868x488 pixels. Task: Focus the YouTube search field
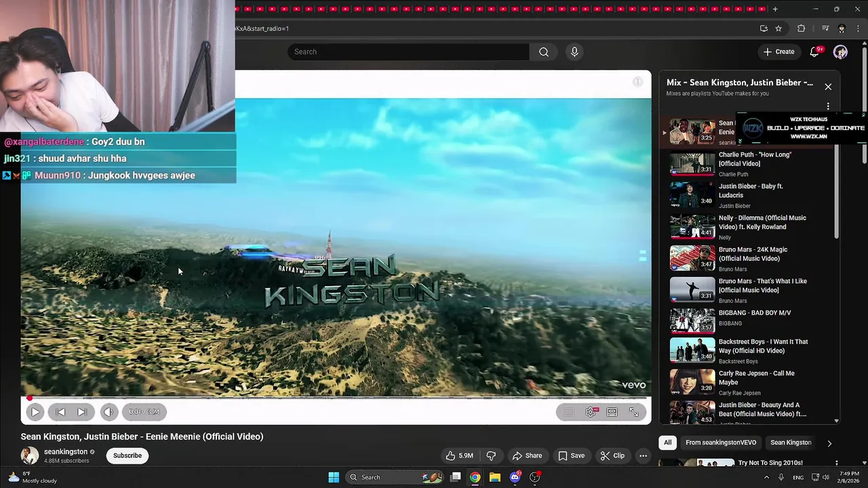pos(408,52)
